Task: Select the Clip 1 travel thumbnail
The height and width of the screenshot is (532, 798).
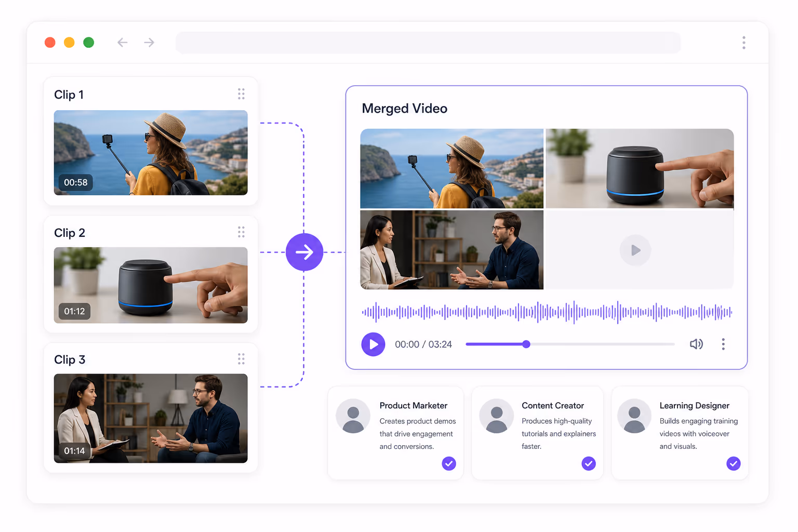Action: click(x=151, y=153)
